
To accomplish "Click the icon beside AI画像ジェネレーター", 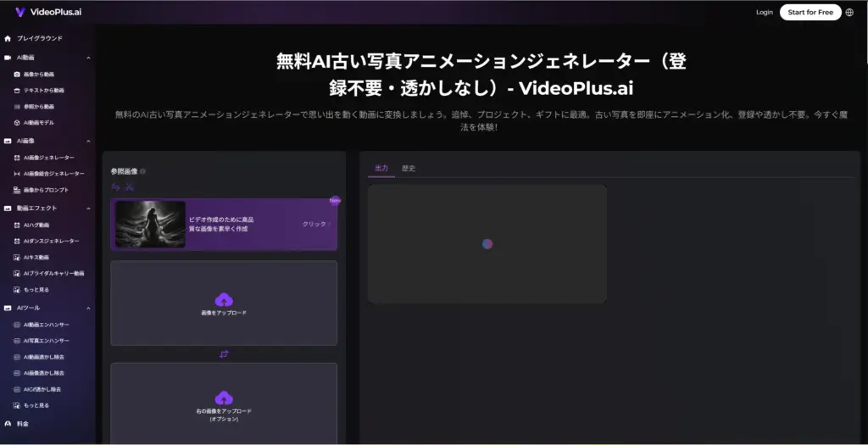I will (17, 158).
